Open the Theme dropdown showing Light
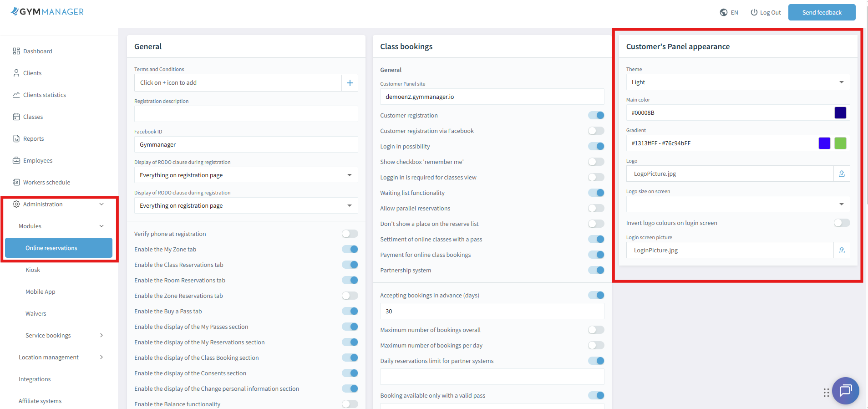868x409 pixels. [x=737, y=82]
